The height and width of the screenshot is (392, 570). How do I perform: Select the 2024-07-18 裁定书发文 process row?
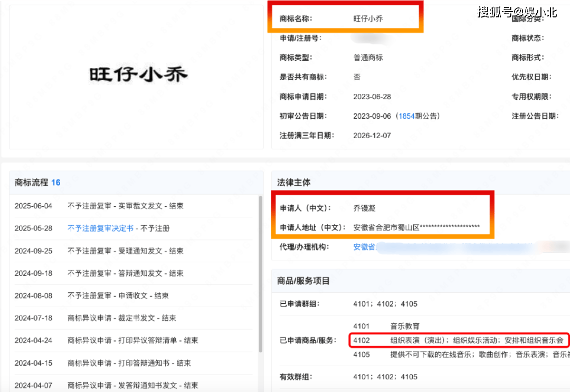(133, 318)
